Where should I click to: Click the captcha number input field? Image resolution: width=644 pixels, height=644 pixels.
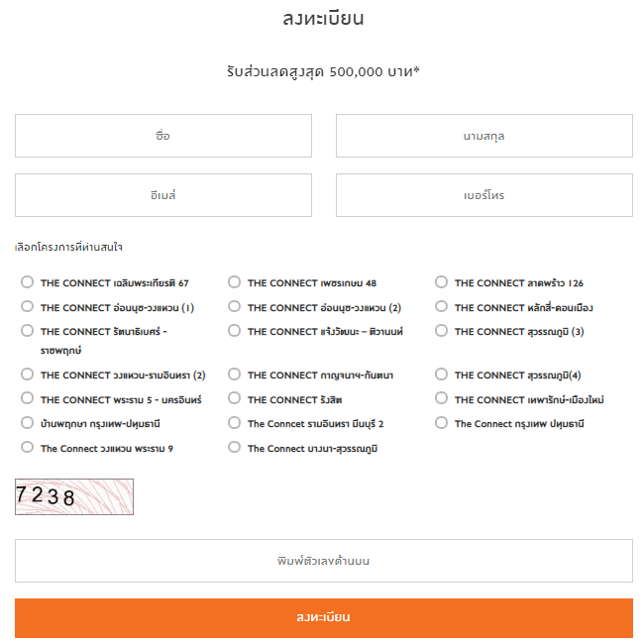pyautogui.click(x=323, y=561)
